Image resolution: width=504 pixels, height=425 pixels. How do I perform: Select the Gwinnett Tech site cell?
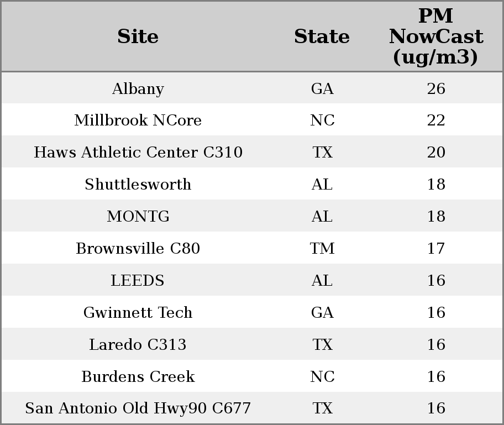[138, 312]
